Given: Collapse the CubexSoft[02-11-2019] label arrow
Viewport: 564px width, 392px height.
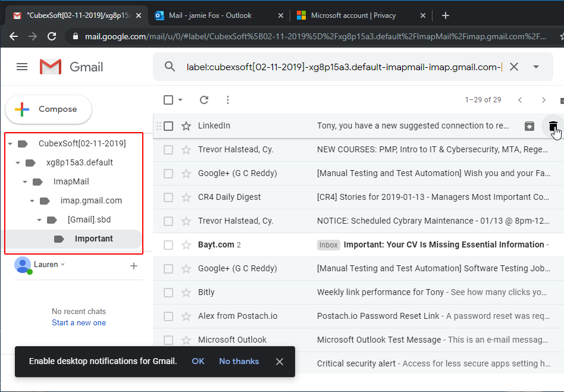Looking at the screenshot, I should (x=10, y=144).
